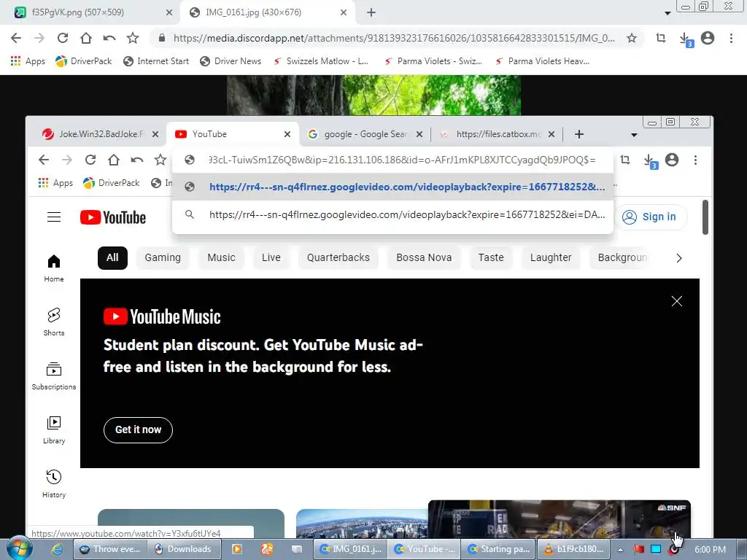Click YouTube page vertical scrollbar
The height and width of the screenshot is (560, 747).
click(705, 217)
